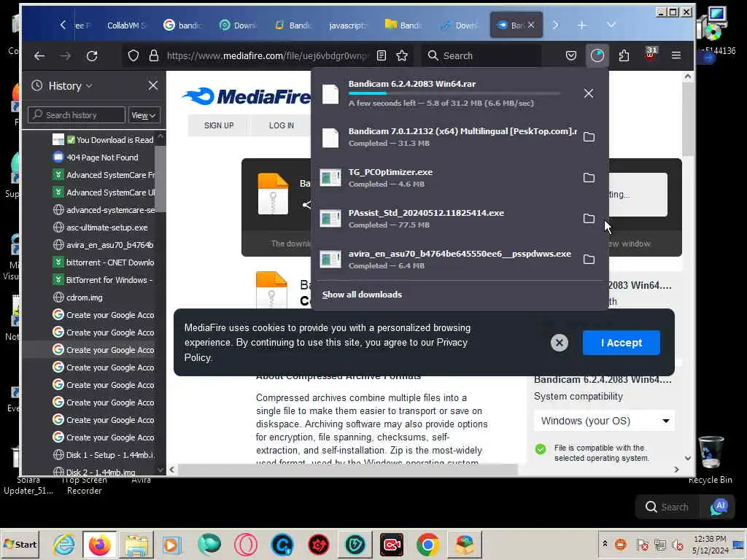Dismiss the cookie notice with the X
The height and width of the screenshot is (560, 747).
[x=560, y=343]
